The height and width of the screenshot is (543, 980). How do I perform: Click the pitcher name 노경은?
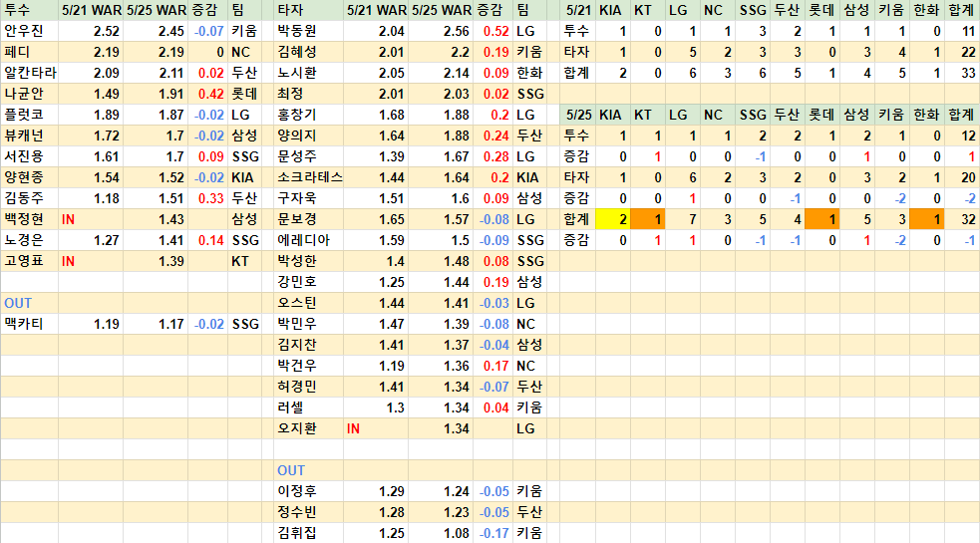coord(23,240)
